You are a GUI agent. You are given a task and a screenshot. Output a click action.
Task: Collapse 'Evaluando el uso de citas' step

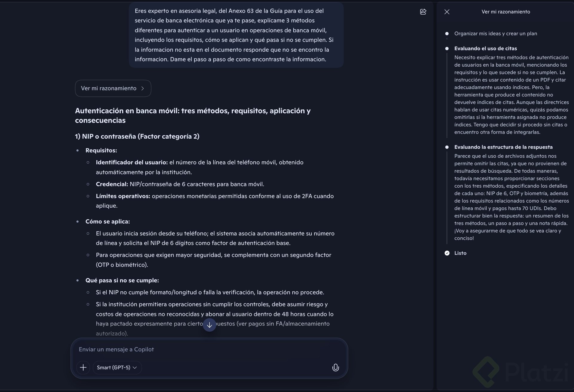pyautogui.click(x=485, y=48)
